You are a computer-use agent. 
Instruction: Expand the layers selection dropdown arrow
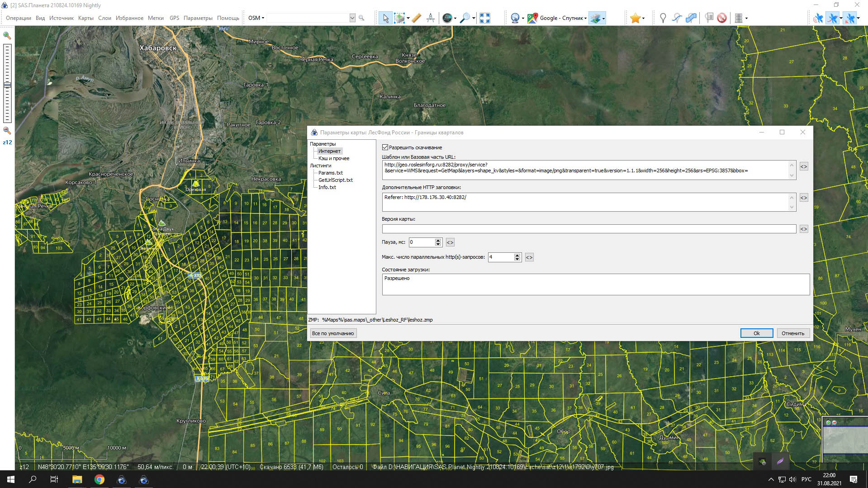tap(604, 19)
